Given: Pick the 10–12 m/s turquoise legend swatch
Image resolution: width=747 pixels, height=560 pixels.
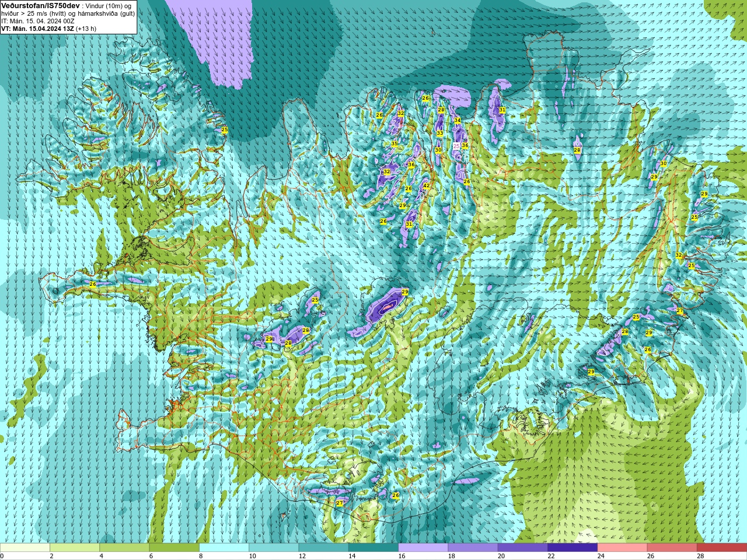Looking at the screenshot, I should coord(274,548).
